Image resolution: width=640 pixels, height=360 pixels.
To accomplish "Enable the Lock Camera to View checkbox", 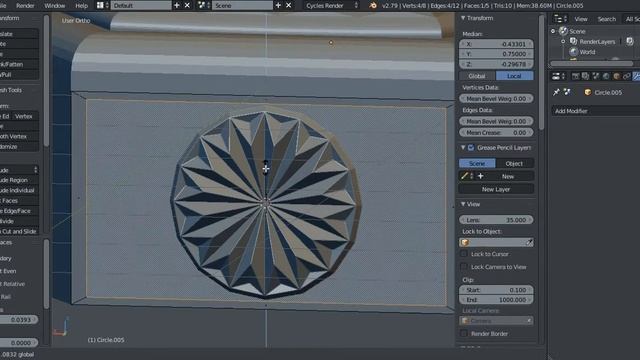I will [x=464, y=267].
